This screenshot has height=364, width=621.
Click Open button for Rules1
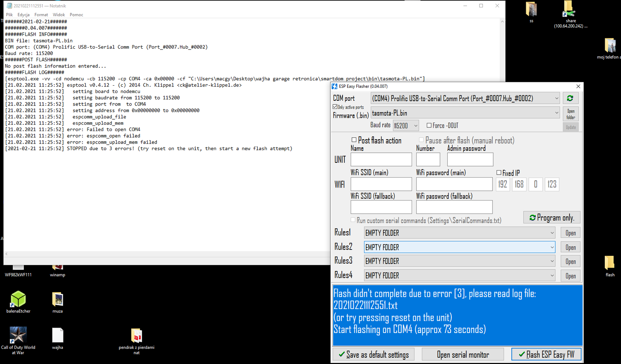[x=570, y=233]
